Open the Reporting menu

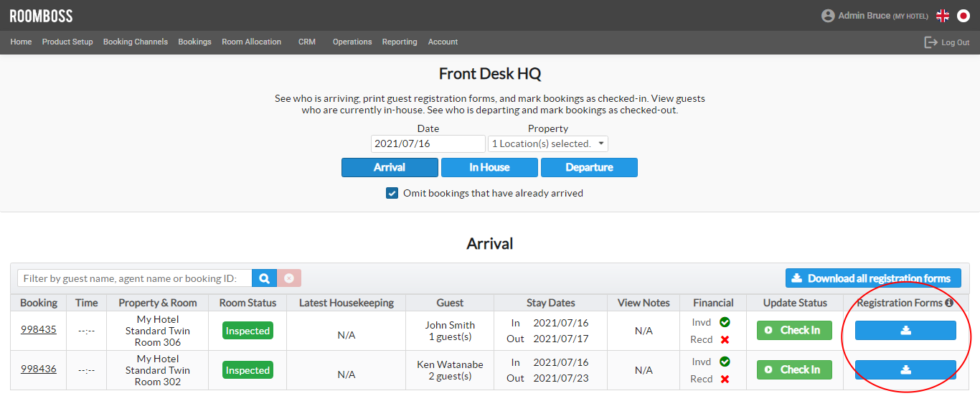(399, 42)
